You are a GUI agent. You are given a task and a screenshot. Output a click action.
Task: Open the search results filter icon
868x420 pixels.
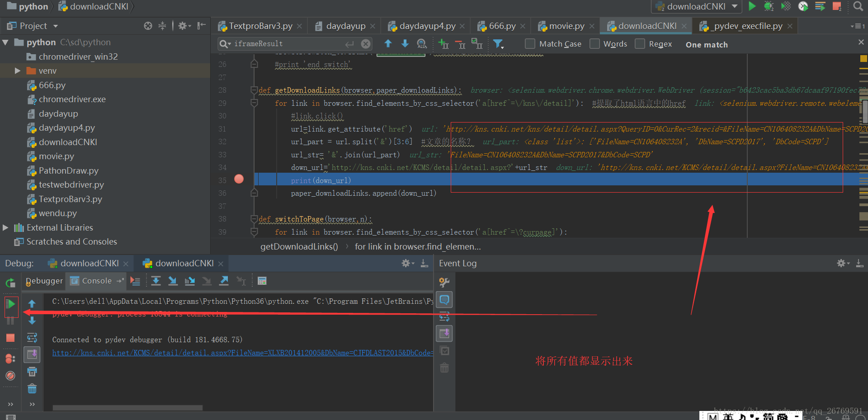point(498,44)
